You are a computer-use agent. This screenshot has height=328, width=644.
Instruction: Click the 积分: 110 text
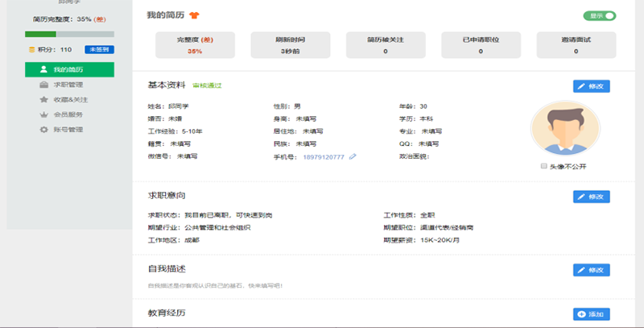pos(55,49)
